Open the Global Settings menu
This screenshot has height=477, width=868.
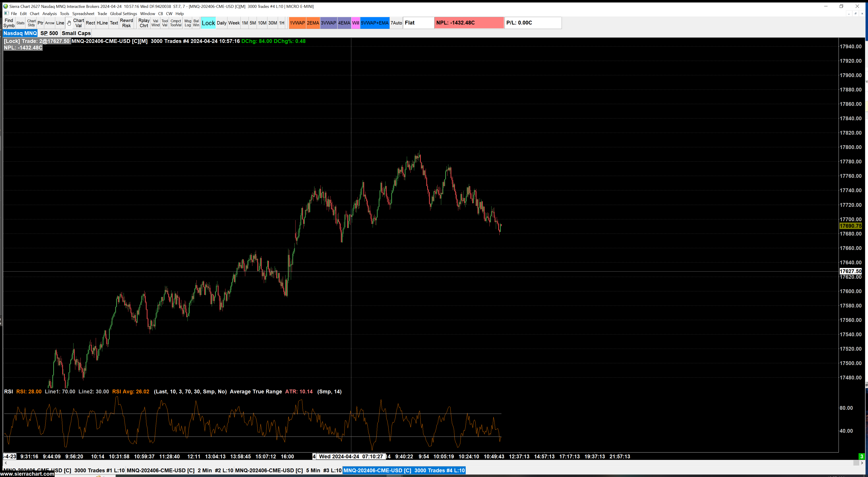click(x=123, y=14)
